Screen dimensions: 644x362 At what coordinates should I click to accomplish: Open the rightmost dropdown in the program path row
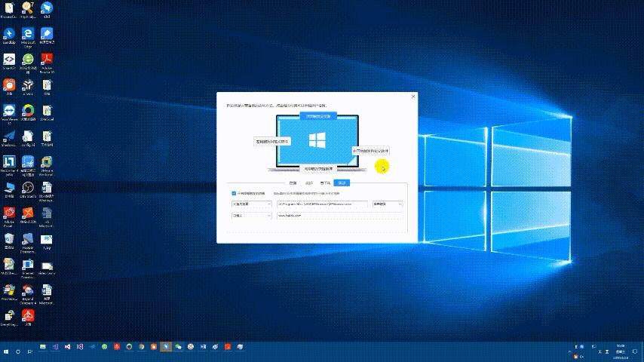(x=388, y=204)
